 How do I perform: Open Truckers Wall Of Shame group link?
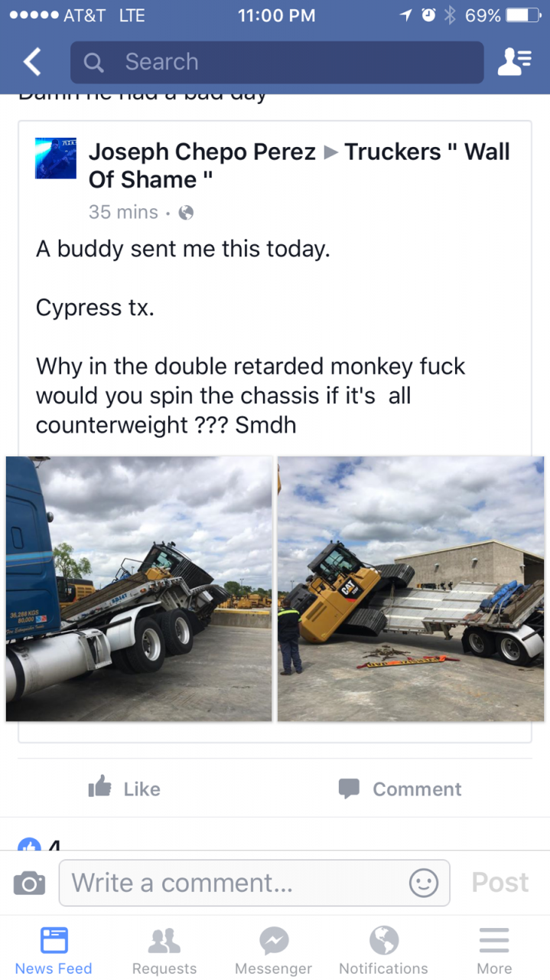[x=427, y=152]
